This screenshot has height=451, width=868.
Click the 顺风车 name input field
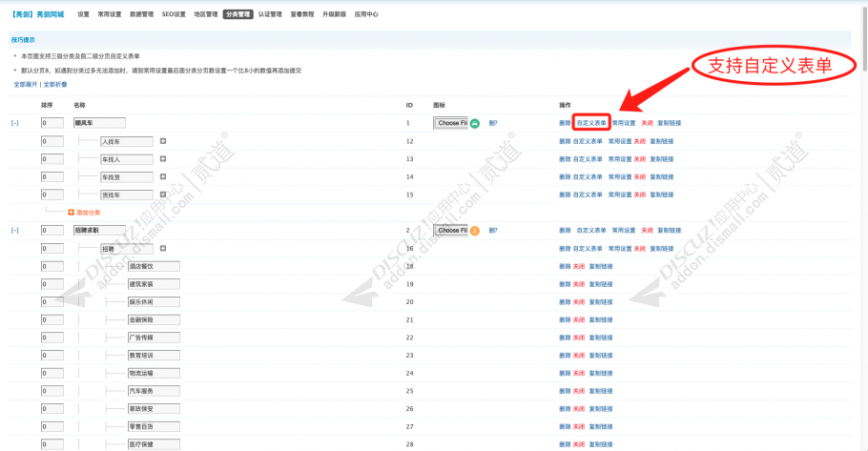coord(99,123)
